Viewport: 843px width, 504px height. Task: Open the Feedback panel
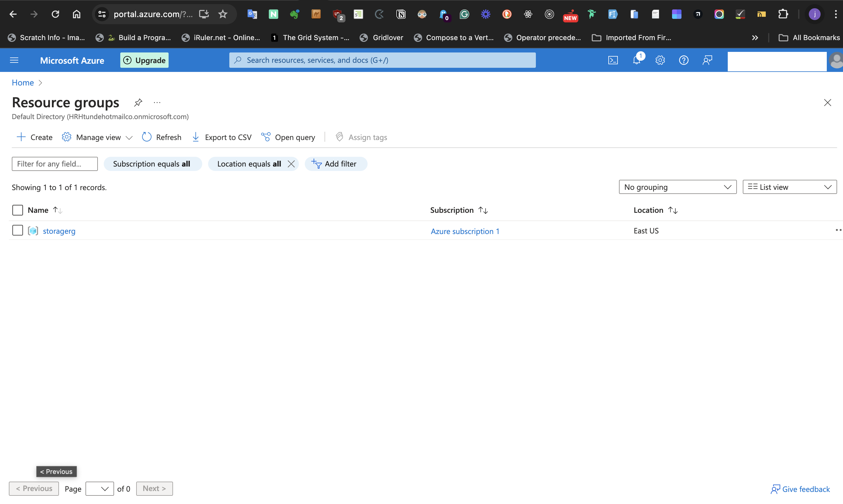click(707, 60)
